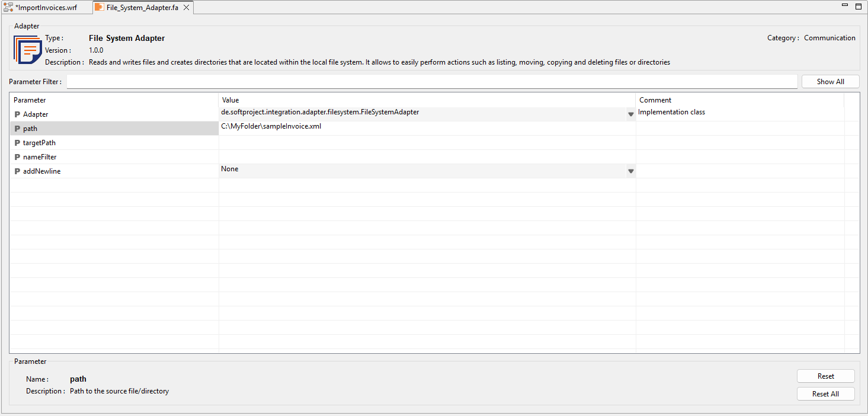Screen dimensions: 868x416
Task: Click the Reset All button
Action: click(x=825, y=394)
